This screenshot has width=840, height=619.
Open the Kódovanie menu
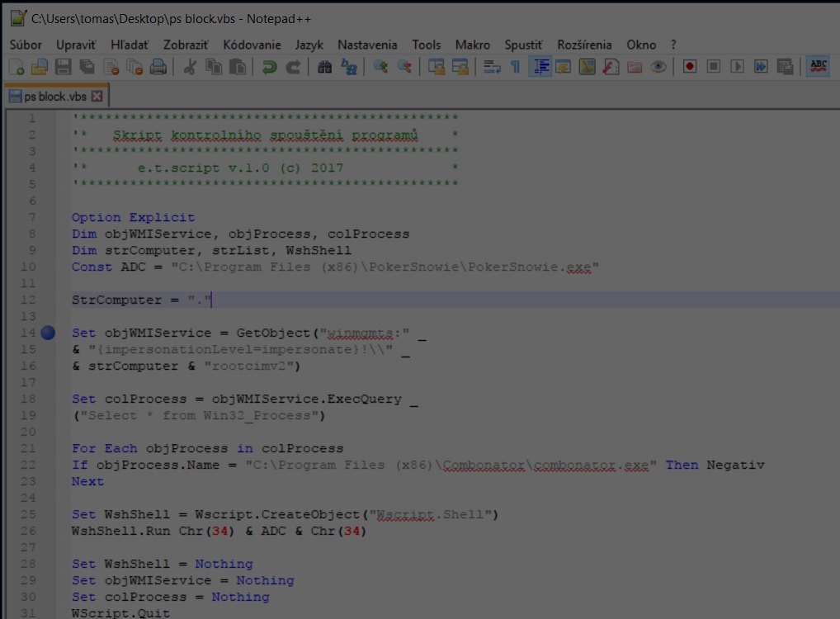(x=252, y=45)
